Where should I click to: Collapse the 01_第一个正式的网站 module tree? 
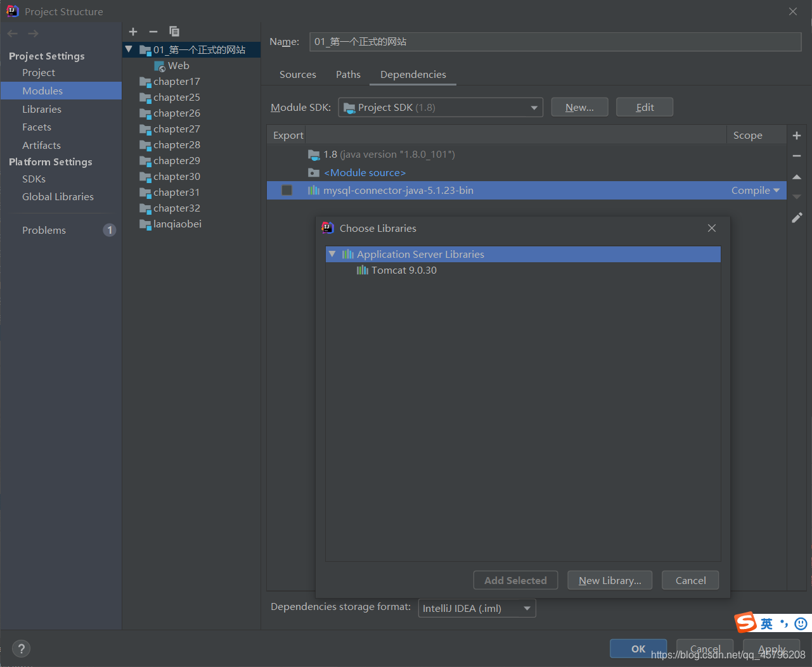tap(129, 49)
